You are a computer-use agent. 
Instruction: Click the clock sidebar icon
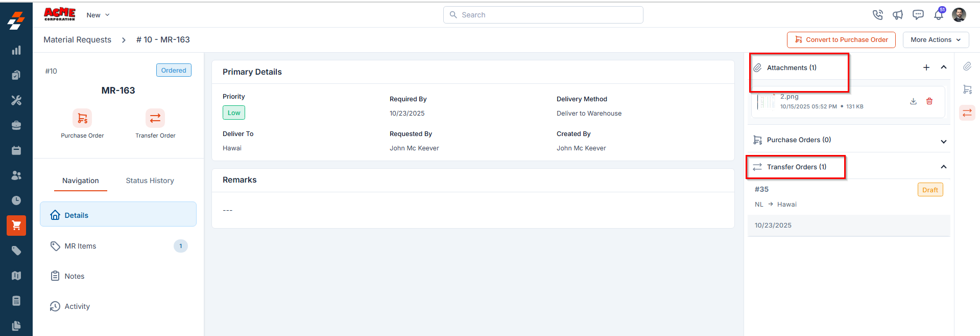pos(16,200)
